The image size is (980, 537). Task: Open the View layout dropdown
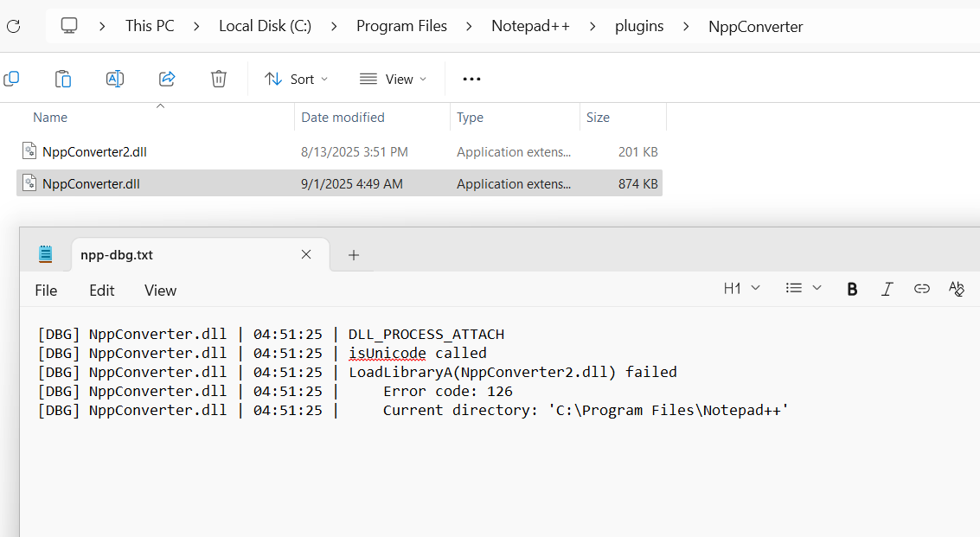[x=394, y=80]
